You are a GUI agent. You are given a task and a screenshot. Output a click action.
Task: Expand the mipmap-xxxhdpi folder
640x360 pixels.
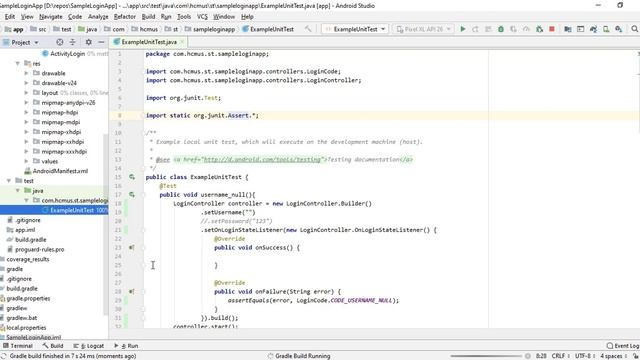coord(27,151)
